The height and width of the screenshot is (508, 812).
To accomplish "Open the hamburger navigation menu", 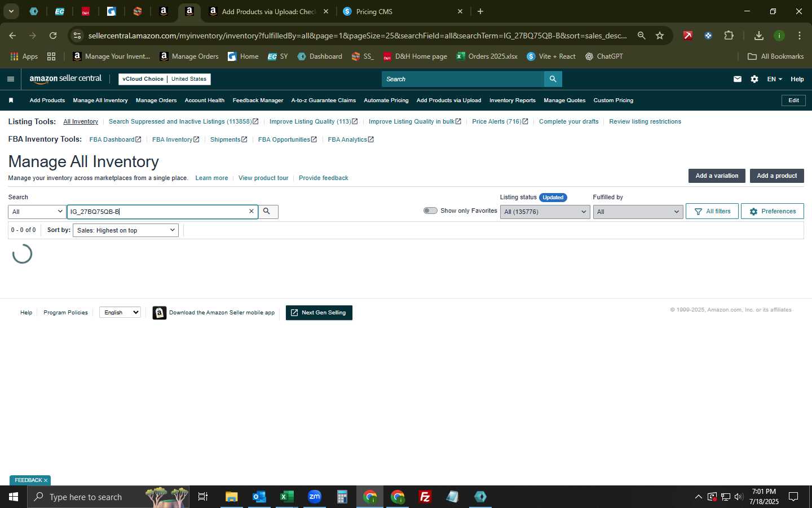I will point(10,79).
